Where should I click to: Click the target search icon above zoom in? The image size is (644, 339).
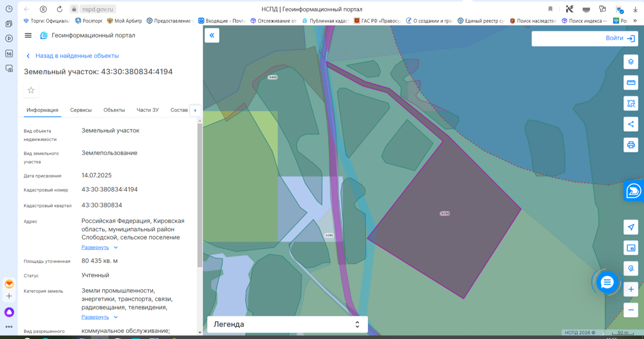[631, 268]
